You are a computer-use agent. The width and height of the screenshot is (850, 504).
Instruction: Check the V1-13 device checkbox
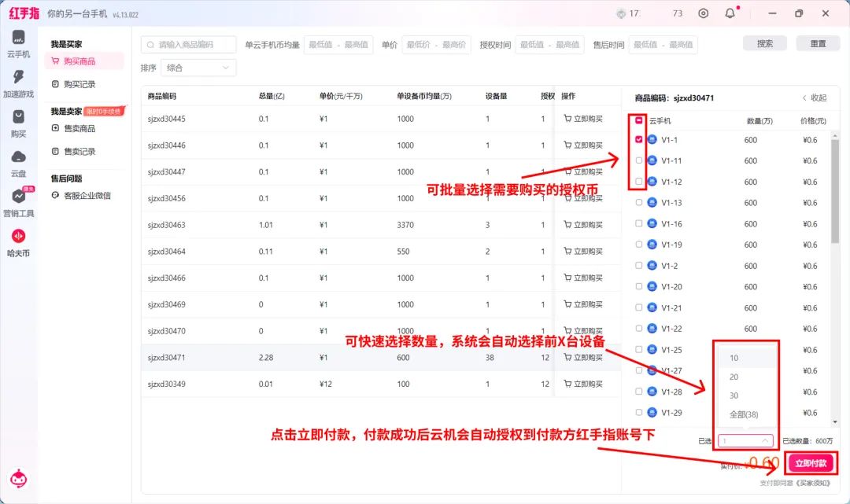tap(638, 203)
